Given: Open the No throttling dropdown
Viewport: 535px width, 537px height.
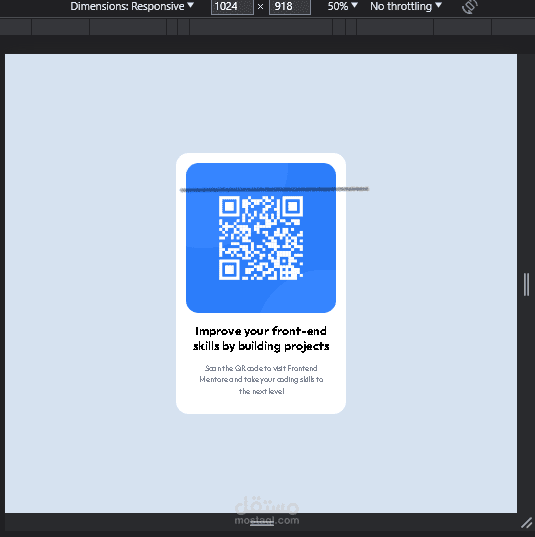Looking at the screenshot, I should pyautogui.click(x=406, y=6).
